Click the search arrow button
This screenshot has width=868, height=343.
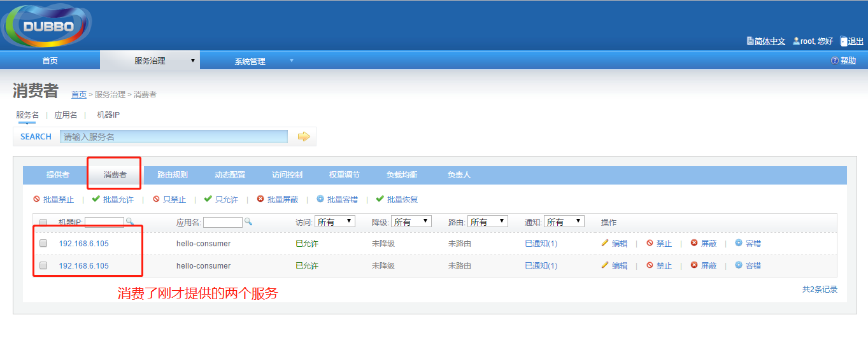point(304,136)
